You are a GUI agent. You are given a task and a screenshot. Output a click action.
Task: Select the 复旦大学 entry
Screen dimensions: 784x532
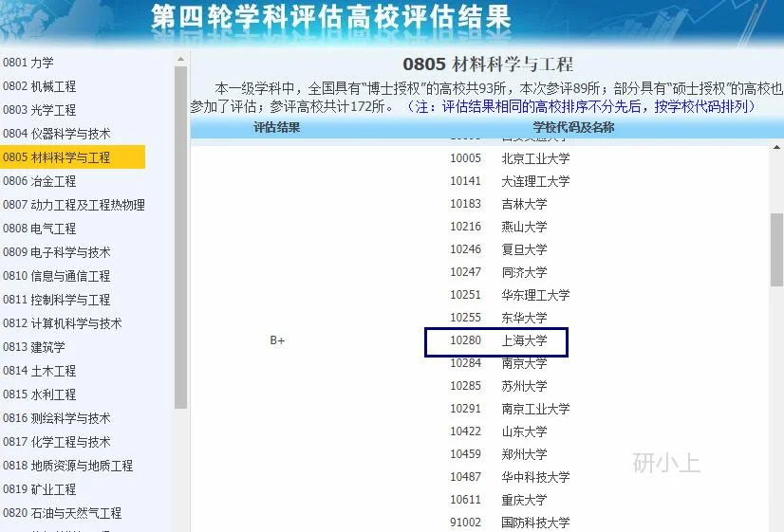tap(524, 249)
